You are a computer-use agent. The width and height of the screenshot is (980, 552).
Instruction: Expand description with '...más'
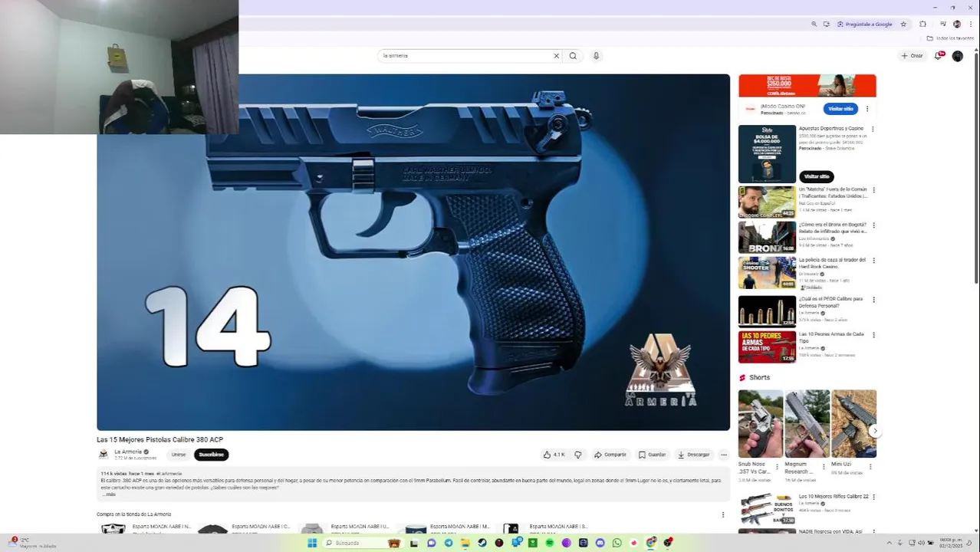(x=108, y=494)
